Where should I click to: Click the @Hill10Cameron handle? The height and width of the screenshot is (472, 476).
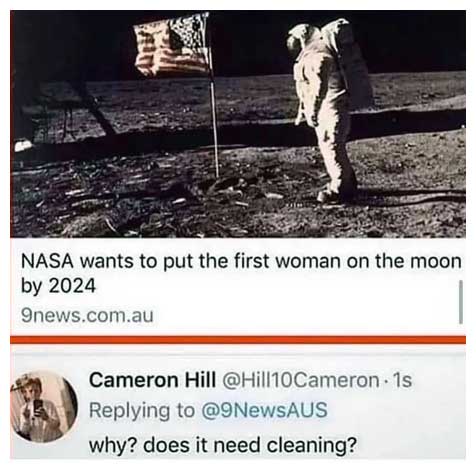point(300,380)
